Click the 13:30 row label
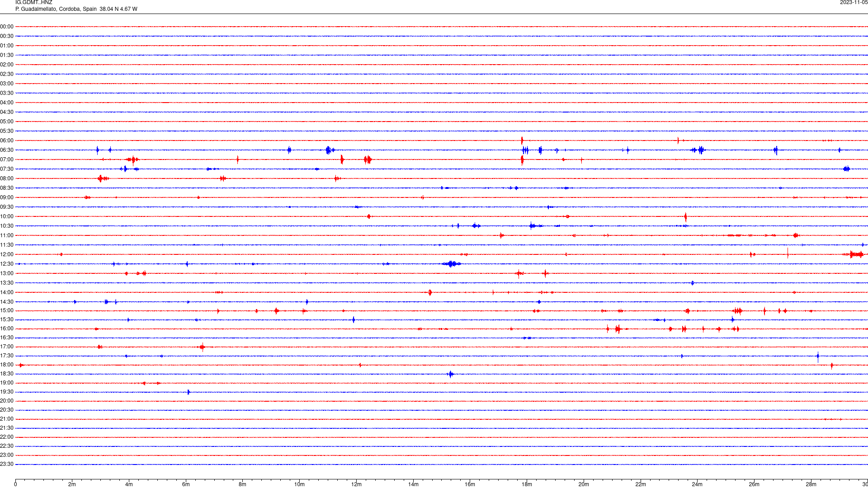Viewport: 868px width, 488px height. click(x=7, y=283)
